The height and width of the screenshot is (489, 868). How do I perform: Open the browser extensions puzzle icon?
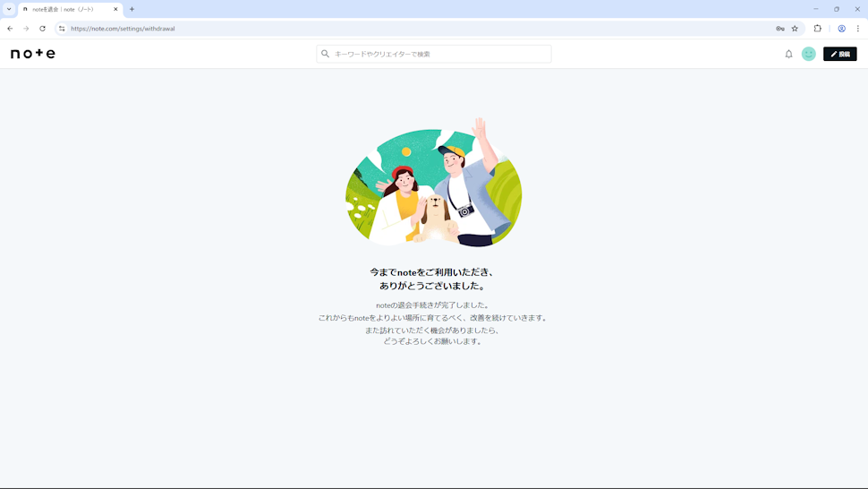[x=818, y=29]
